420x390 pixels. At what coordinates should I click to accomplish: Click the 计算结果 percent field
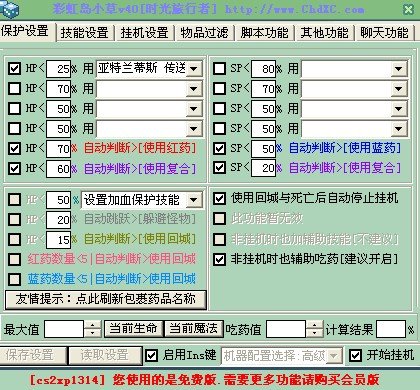(391, 329)
